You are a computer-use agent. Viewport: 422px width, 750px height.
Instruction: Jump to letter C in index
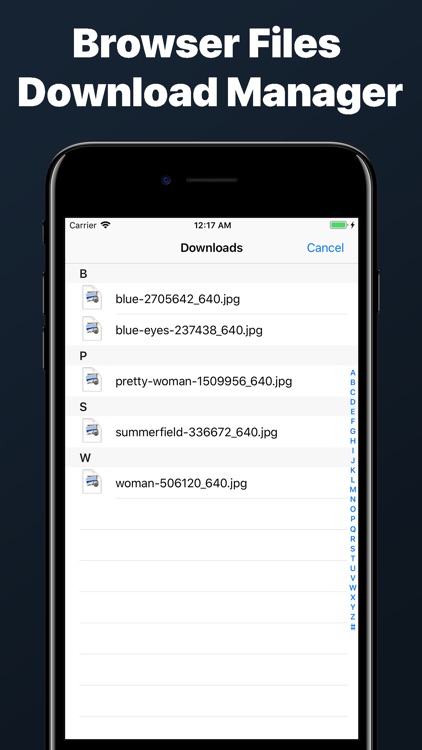click(x=353, y=392)
